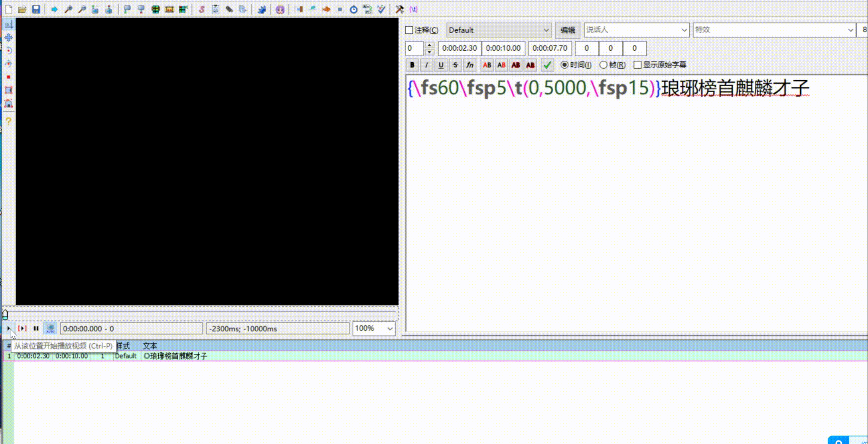Select subtitle row 琅琊榜首麒麟才子 in grid
The image size is (868, 444).
(176, 356)
